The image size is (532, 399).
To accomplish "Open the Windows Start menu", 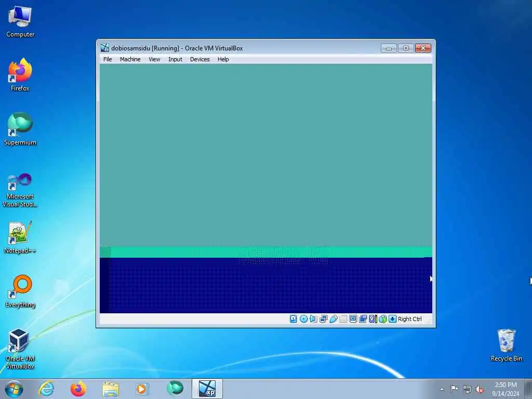I will coord(14,389).
